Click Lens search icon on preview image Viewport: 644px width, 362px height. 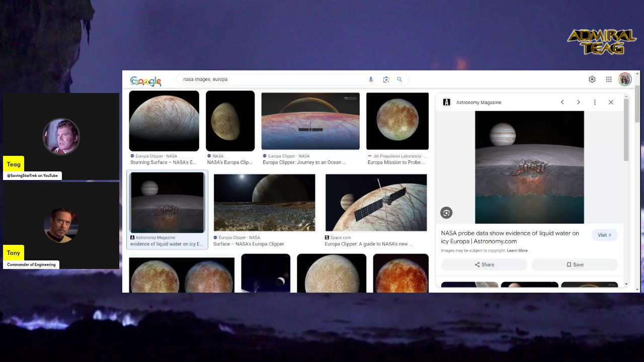coord(446,213)
